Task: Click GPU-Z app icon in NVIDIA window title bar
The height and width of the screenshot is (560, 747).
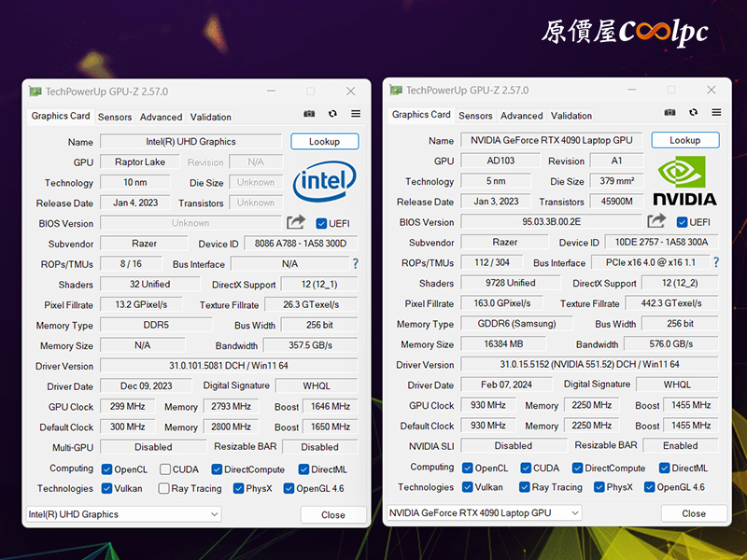Action: coord(395,90)
